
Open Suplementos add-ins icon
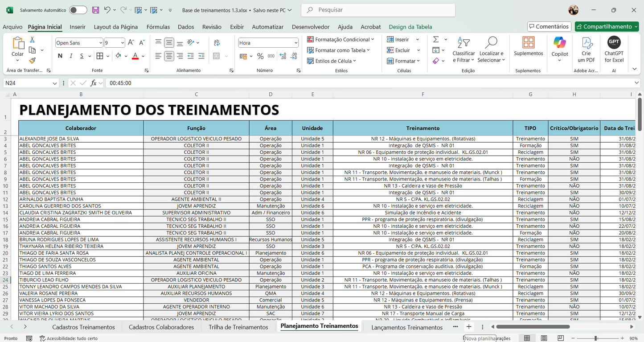(529, 43)
